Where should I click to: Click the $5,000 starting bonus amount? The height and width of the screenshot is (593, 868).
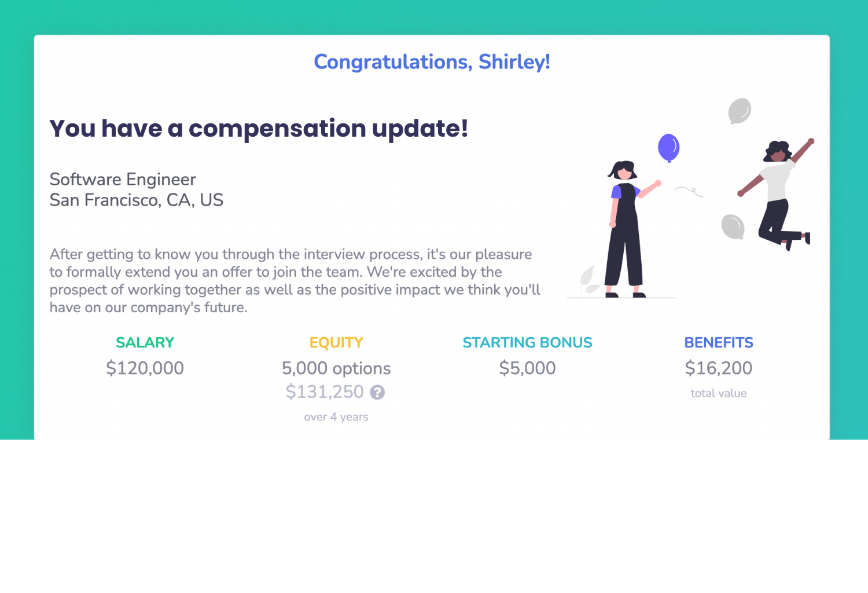tap(527, 368)
